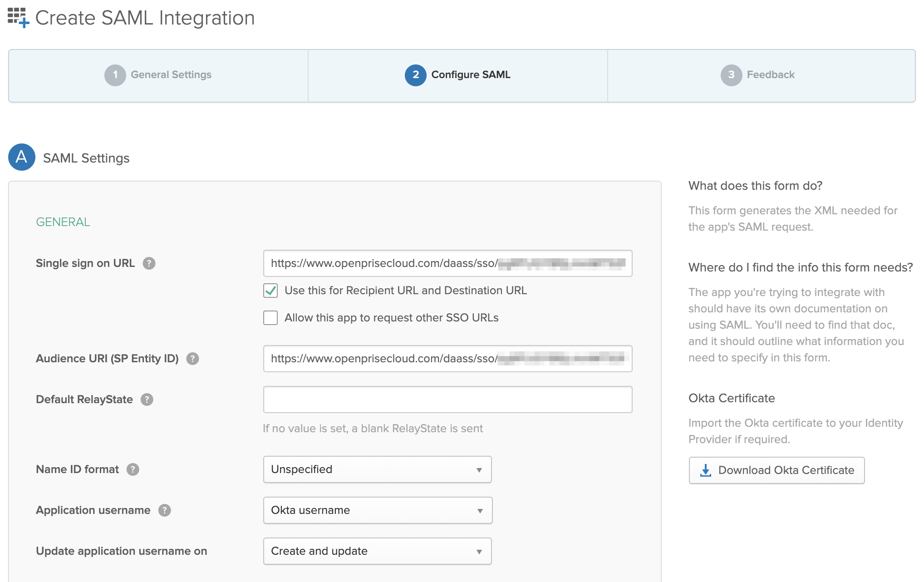Click the step 2 circle icon
The width and height of the screenshot is (924, 582).
click(x=415, y=75)
